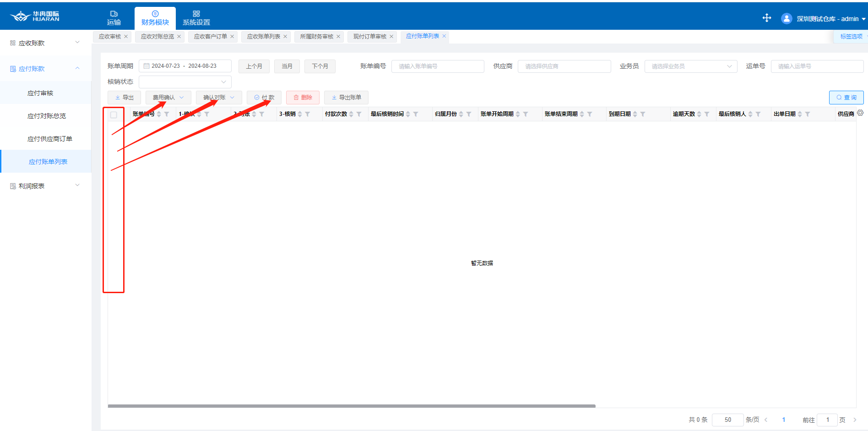Open 应付对账总览 in the sidebar
Viewport: 868px width, 431px height.
pos(47,116)
